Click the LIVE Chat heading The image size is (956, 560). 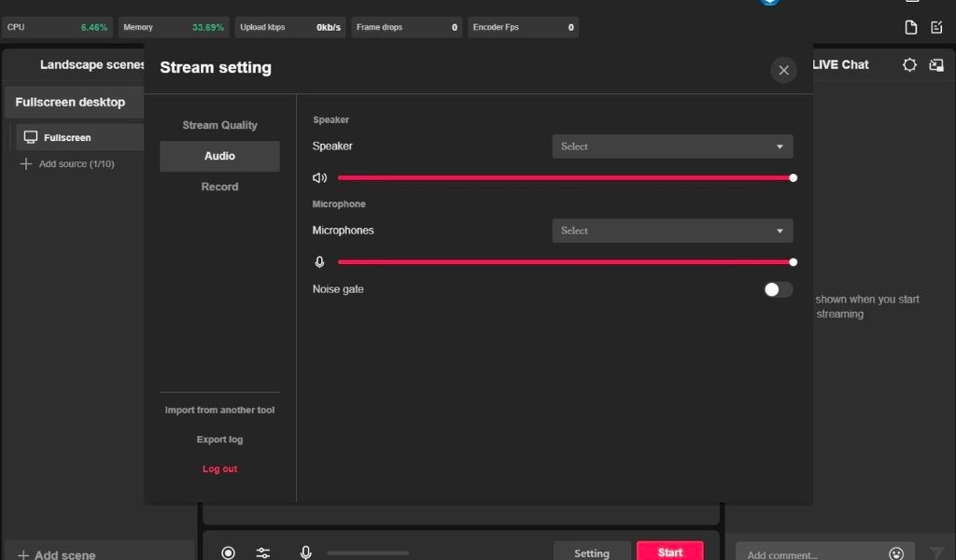point(841,64)
